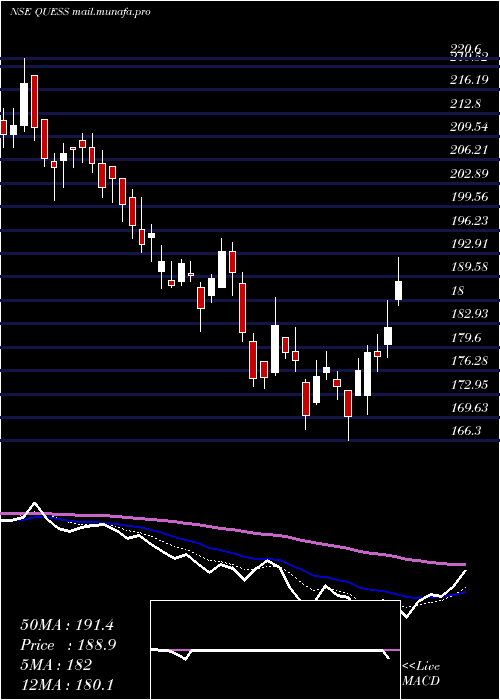Click the 5MA : 182 readout

(x=56, y=665)
